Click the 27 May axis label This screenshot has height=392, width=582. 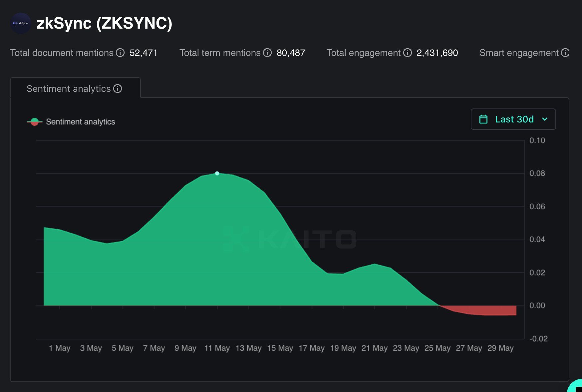469,348
